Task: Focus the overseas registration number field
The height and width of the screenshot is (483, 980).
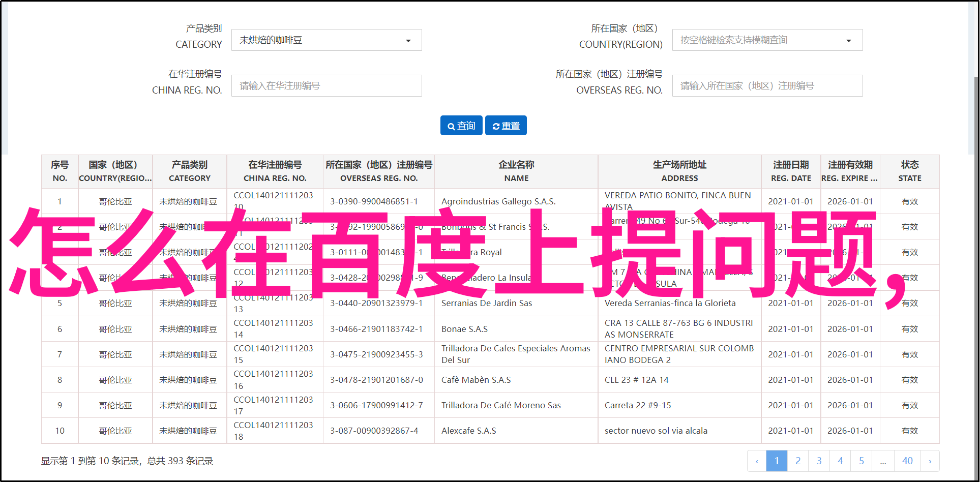Action: (767, 86)
